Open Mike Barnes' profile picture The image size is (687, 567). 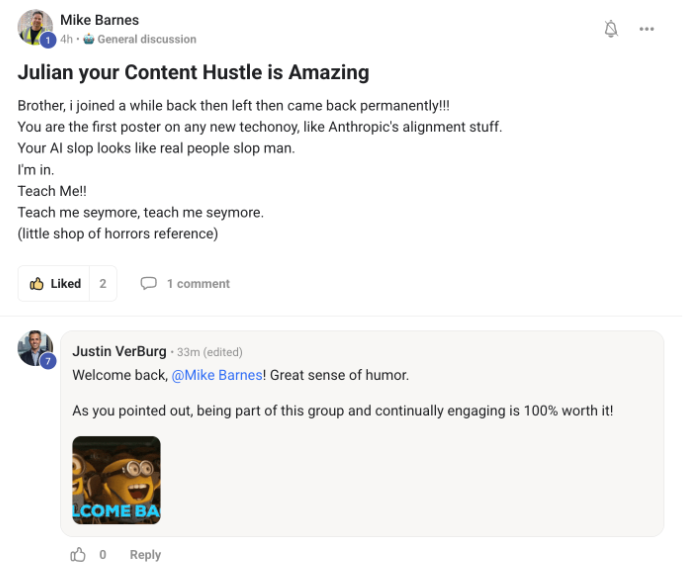35,27
